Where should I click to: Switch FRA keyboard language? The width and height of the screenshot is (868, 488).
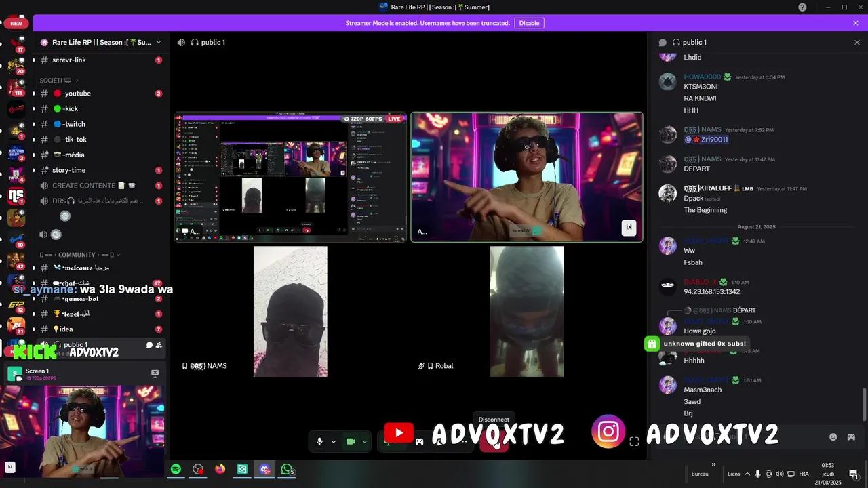tap(804, 474)
